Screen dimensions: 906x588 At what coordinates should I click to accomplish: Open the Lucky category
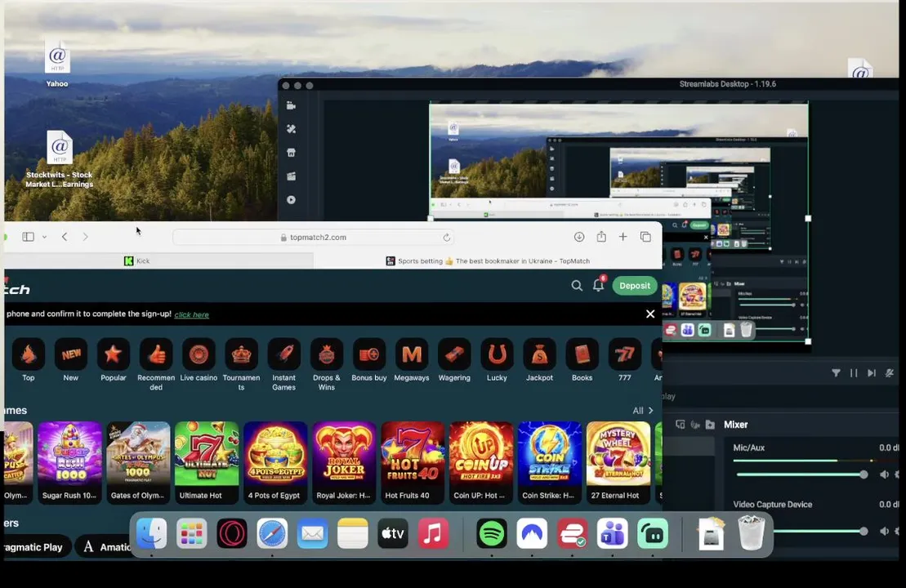pyautogui.click(x=497, y=360)
